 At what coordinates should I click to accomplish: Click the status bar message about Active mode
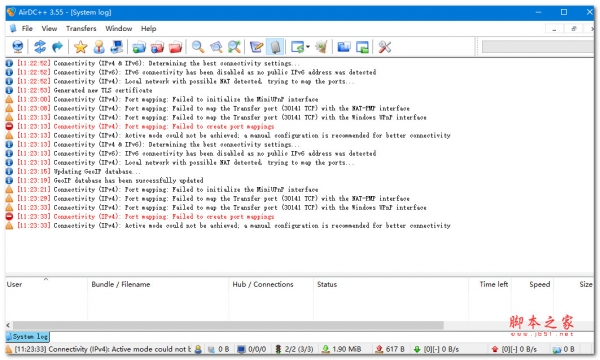(98, 349)
